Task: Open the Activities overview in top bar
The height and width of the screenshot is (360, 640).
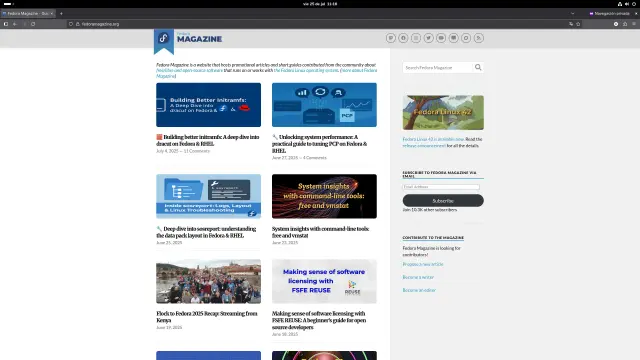Action: [9, 4]
